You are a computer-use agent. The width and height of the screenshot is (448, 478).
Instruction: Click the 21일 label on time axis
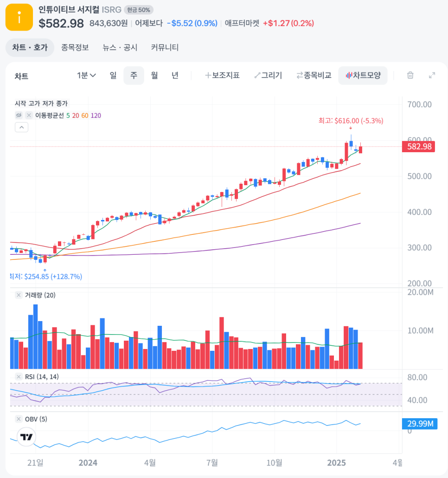click(x=35, y=463)
